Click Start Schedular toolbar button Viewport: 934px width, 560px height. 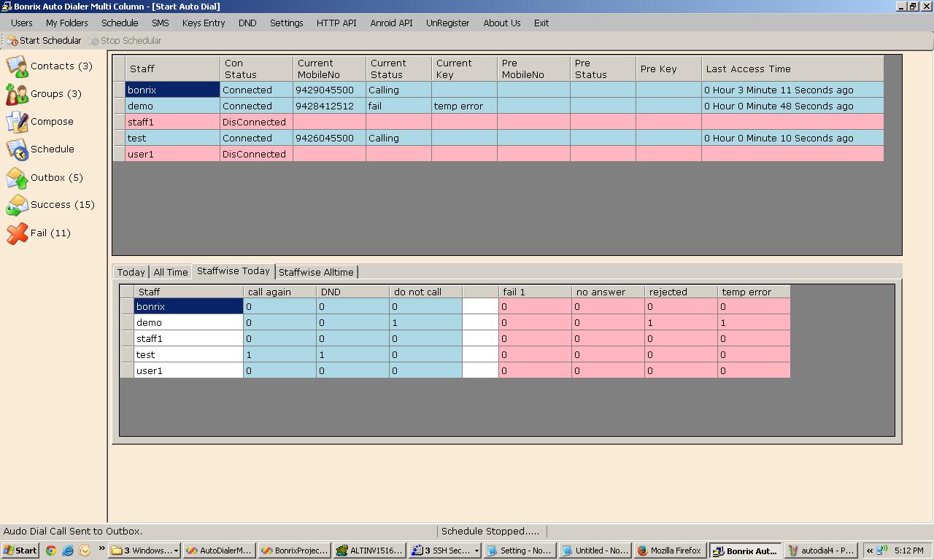[x=45, y=41]
